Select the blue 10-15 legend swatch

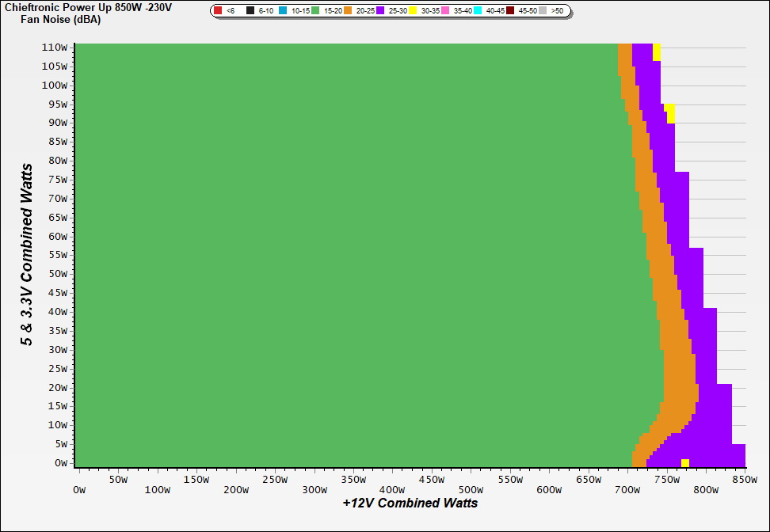(283, 11)
